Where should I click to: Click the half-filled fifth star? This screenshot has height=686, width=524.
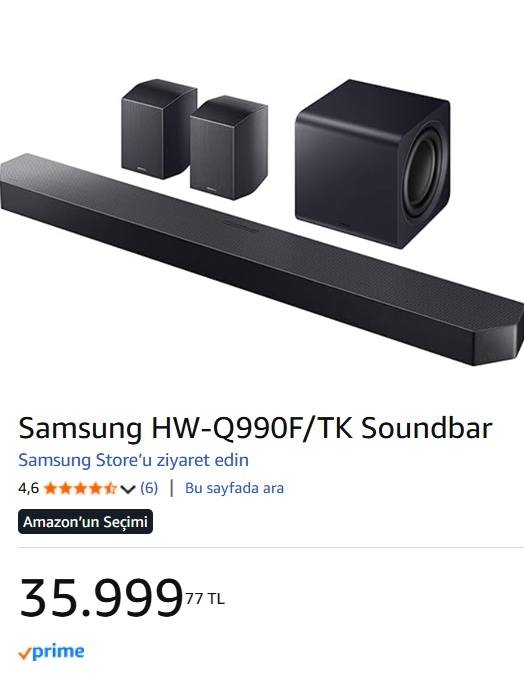coord(110,488)
